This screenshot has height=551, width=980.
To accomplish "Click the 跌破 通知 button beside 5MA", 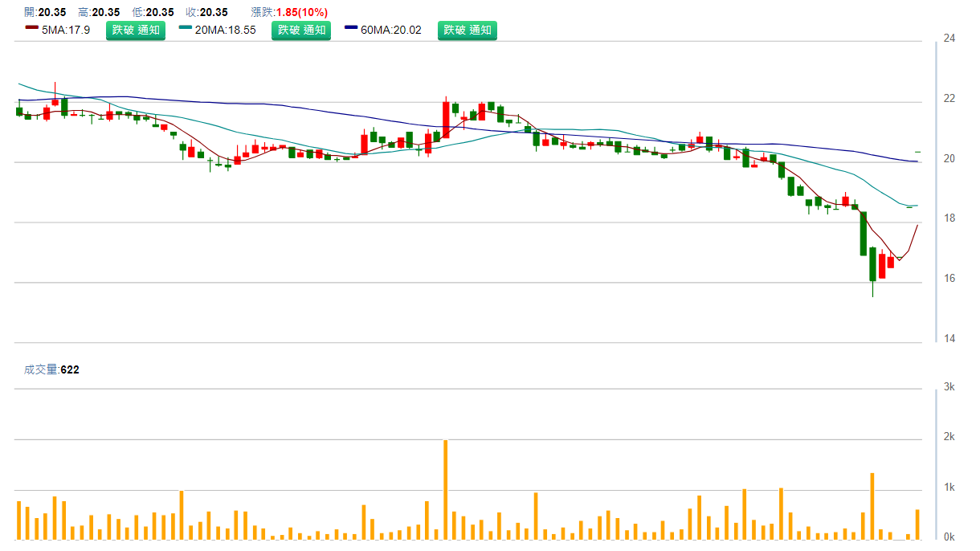I will tap(136, 31).
